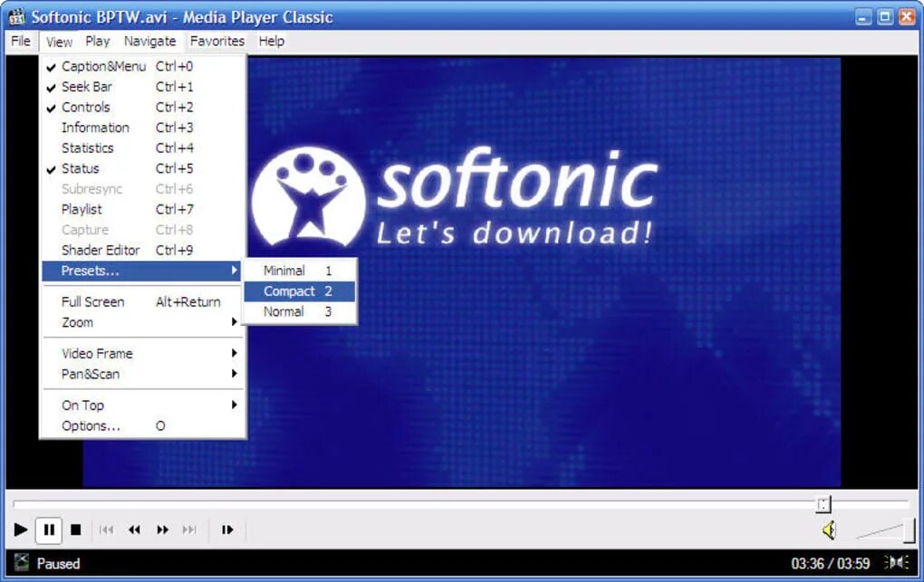This screenshot has height=582, width=924.
Task: Open the File menu
Action: (21, 42)
